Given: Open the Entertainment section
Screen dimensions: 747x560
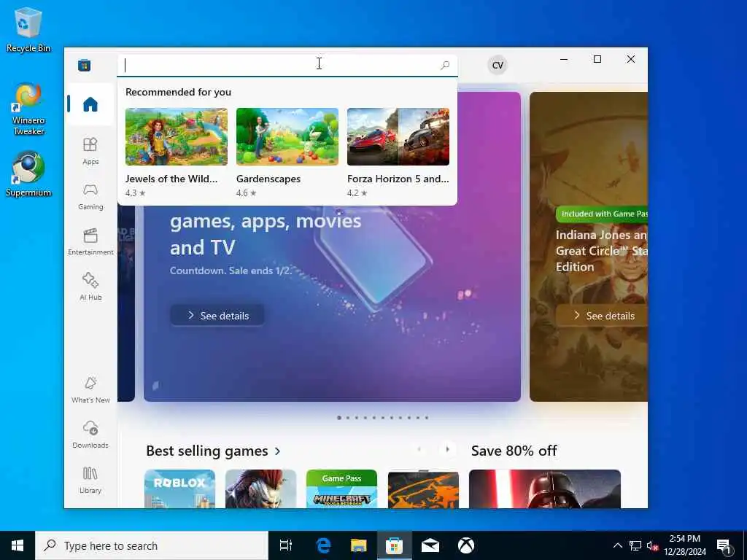Looking at the screenshot, I should (x=90, y=242).
